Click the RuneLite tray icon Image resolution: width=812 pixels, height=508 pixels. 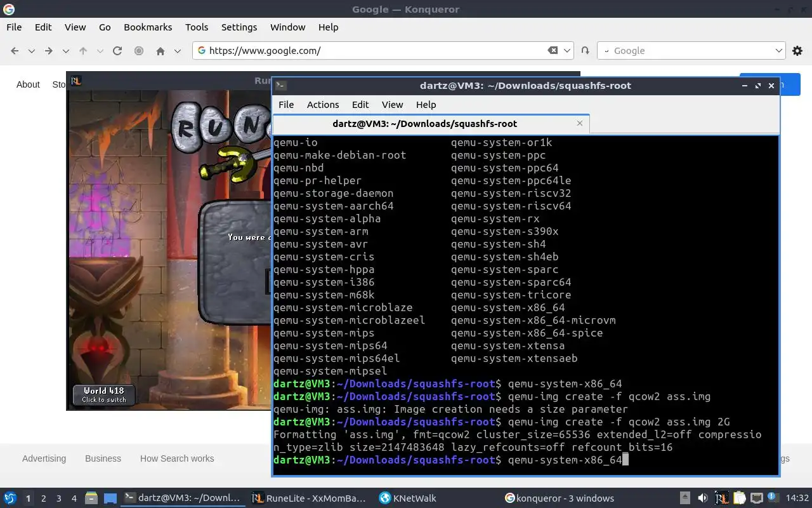(721, 498)
